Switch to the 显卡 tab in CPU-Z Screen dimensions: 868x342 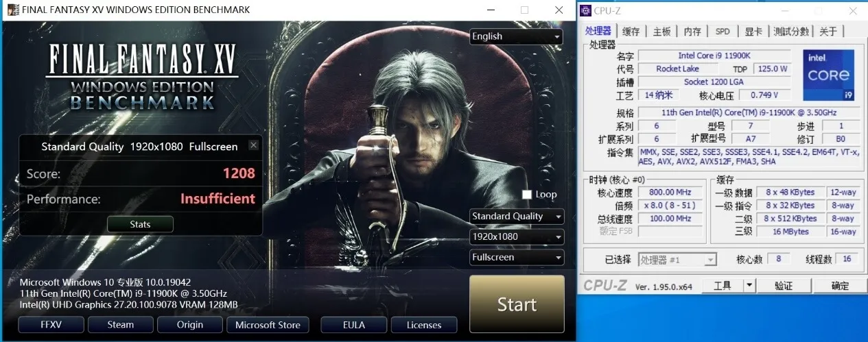pyautogui.click(x=753, y=32)
